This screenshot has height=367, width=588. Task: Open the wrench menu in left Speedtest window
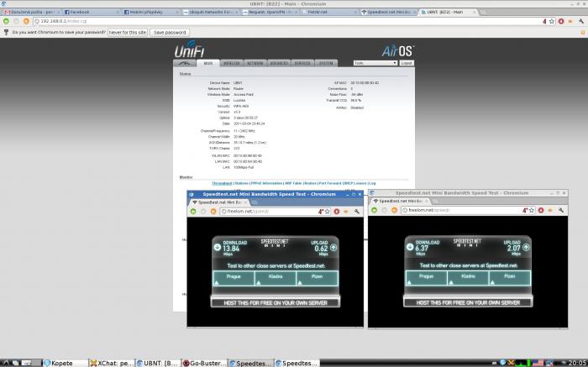(x=357, y=212)
